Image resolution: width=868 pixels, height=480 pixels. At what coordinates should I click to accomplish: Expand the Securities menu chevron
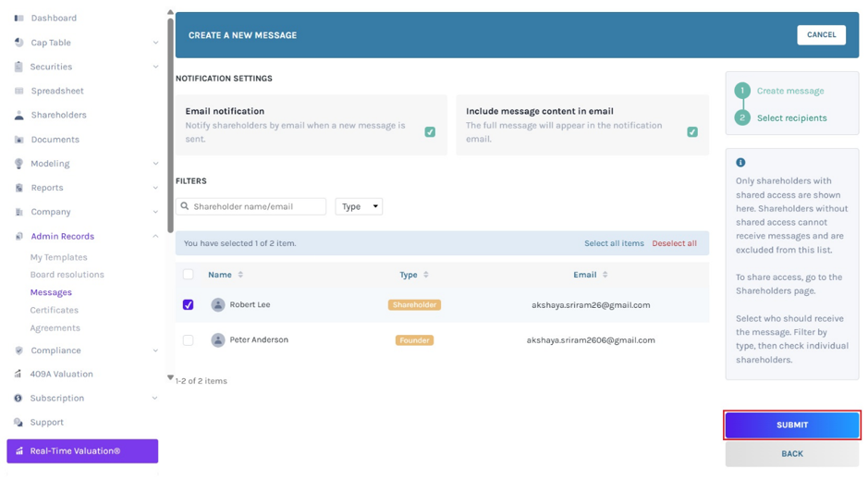coord(155,67)
